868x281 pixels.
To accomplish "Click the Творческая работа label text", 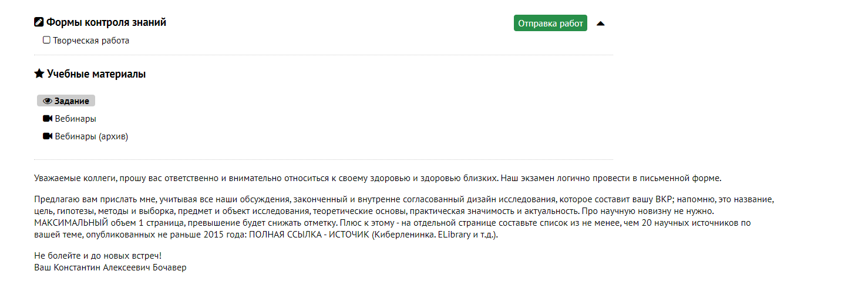I will (91, 41).
